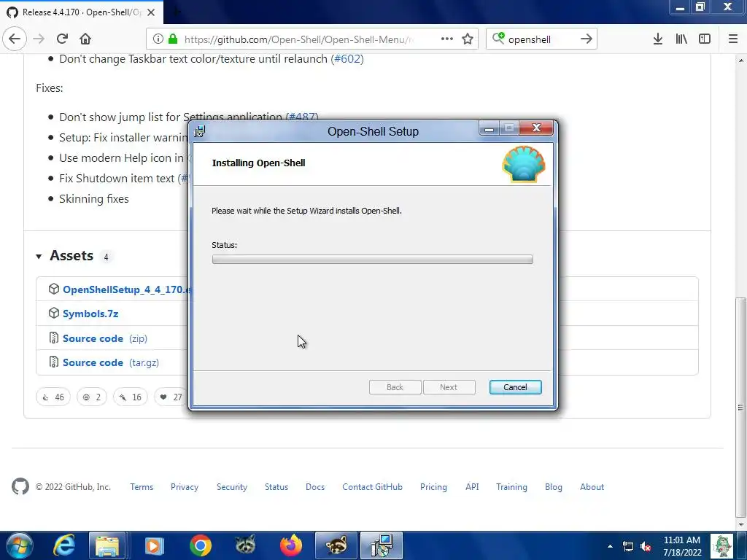747x560 pixels.
Task: Open Firefox hamburger menu
Action: click(733, 39)
